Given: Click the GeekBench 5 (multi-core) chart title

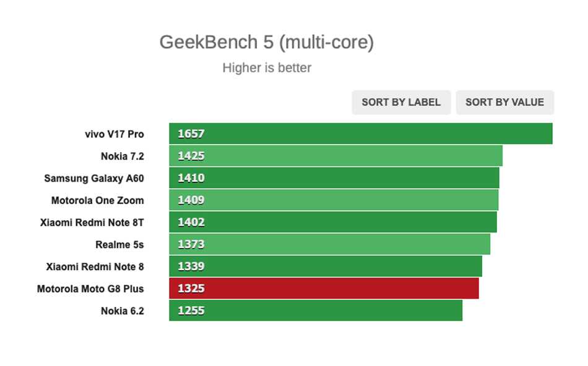Looking at the screenshot, I should pos(266,43).
